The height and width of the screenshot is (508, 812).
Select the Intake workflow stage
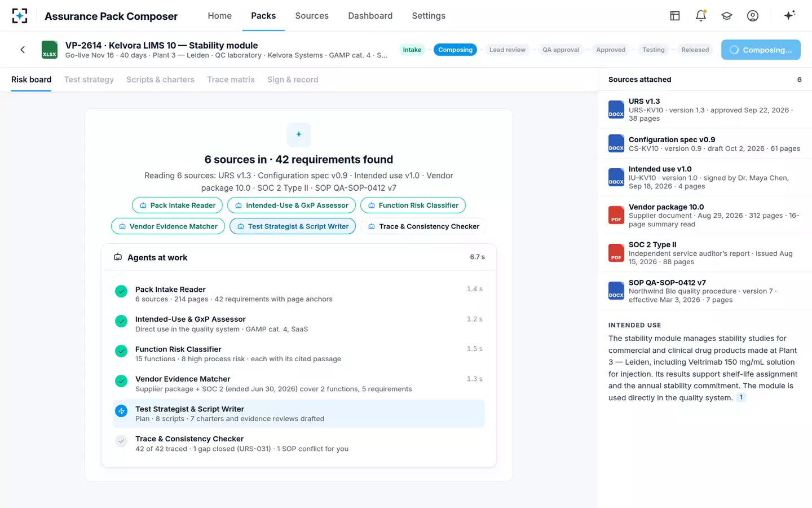(412, 50)
